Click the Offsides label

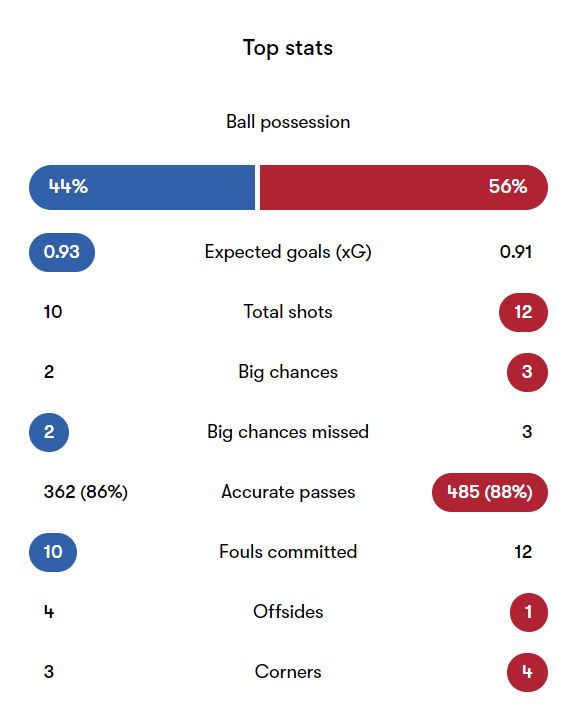coord(288,612)
